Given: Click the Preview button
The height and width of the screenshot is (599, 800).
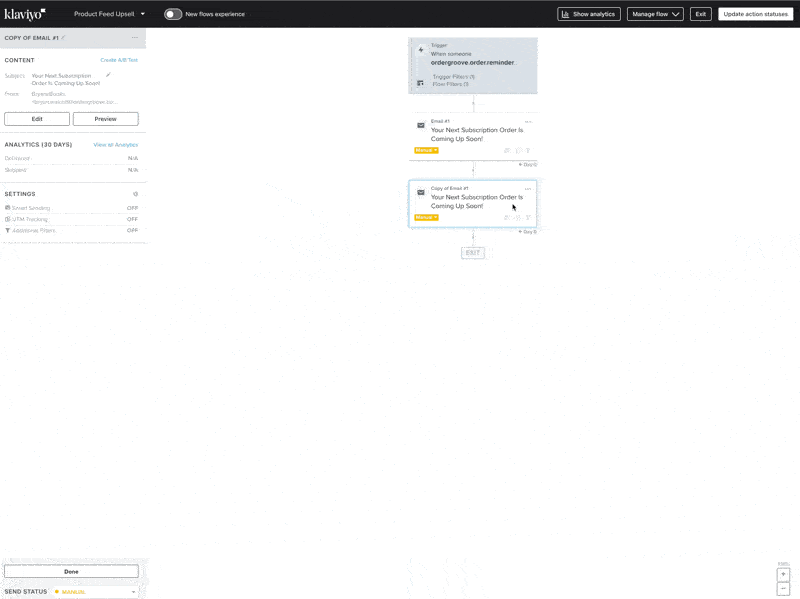Looking at the screenshot, I should (x=105, y=119).
